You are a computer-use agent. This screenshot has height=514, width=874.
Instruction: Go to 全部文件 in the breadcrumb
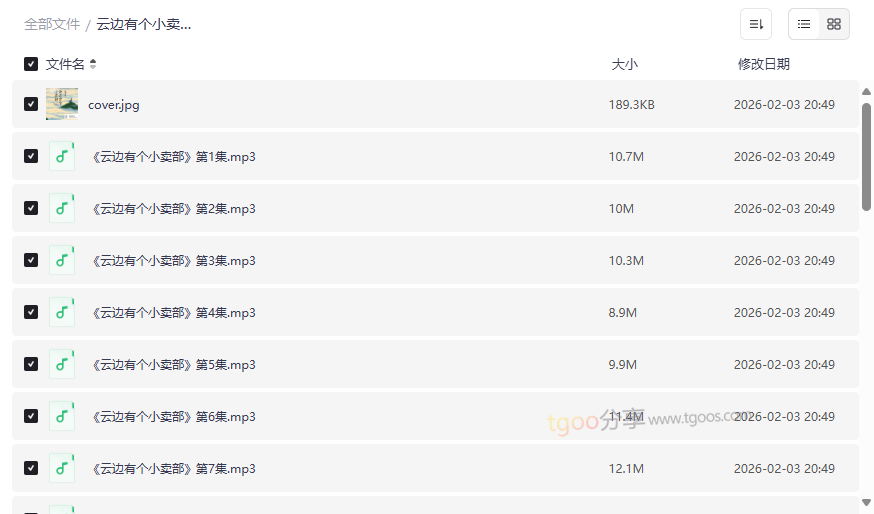click(52, 24)
